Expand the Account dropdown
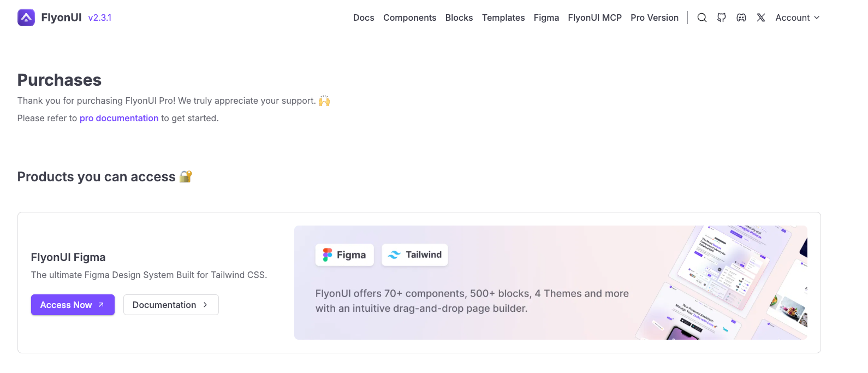 coord(798,17)
